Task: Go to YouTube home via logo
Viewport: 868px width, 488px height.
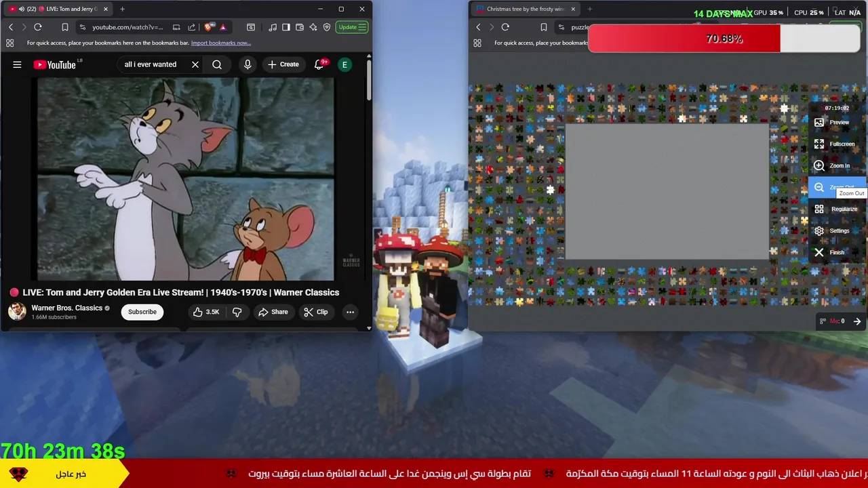Action: pos(55,64)
